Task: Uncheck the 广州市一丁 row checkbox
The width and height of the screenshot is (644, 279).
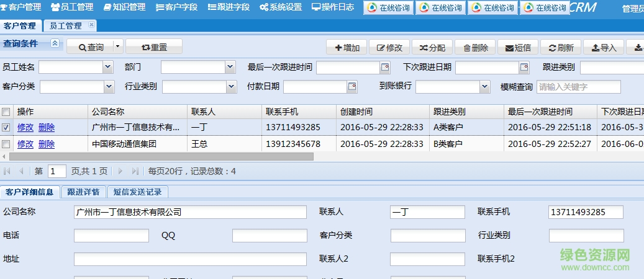Action: coord(6,128)
